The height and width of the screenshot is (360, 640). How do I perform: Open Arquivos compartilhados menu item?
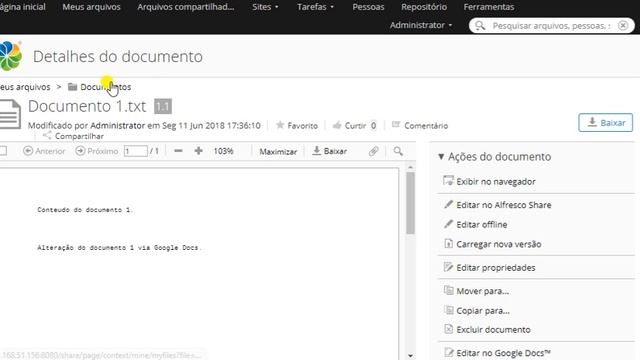(186, 7)
